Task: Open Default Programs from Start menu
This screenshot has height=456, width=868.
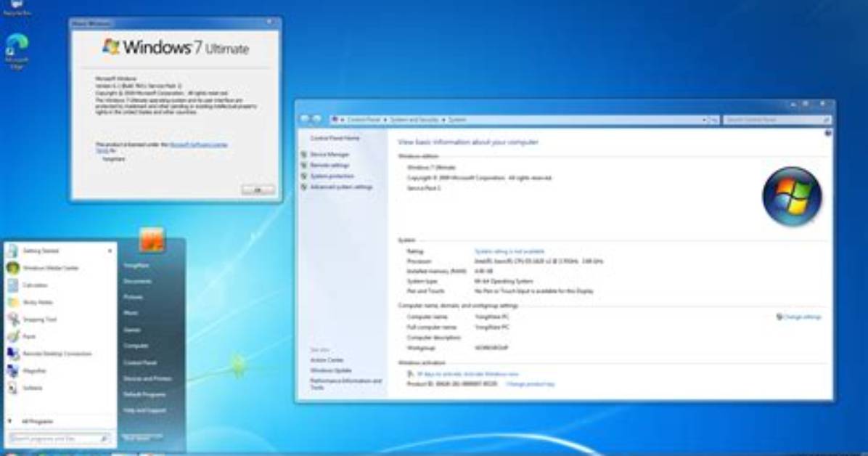Action: pos(144,394)
